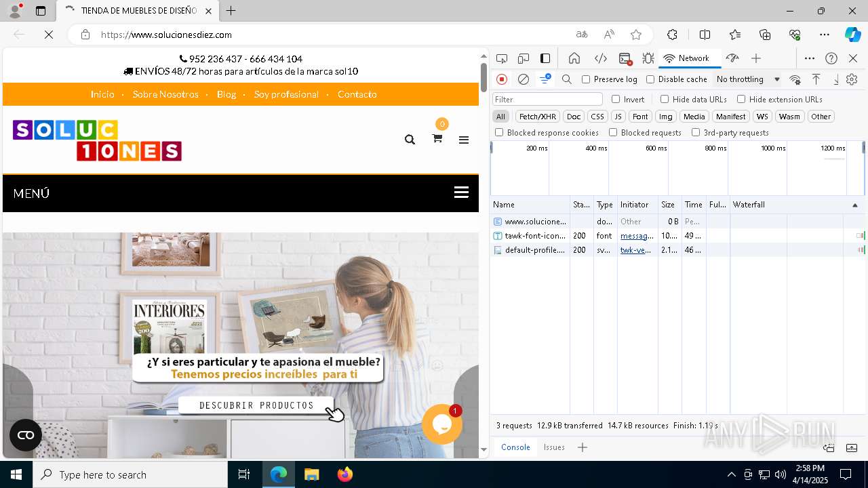Open the Tawk chat bubble widget
This screenshot has height=488, width=868.
click(442, 424)
